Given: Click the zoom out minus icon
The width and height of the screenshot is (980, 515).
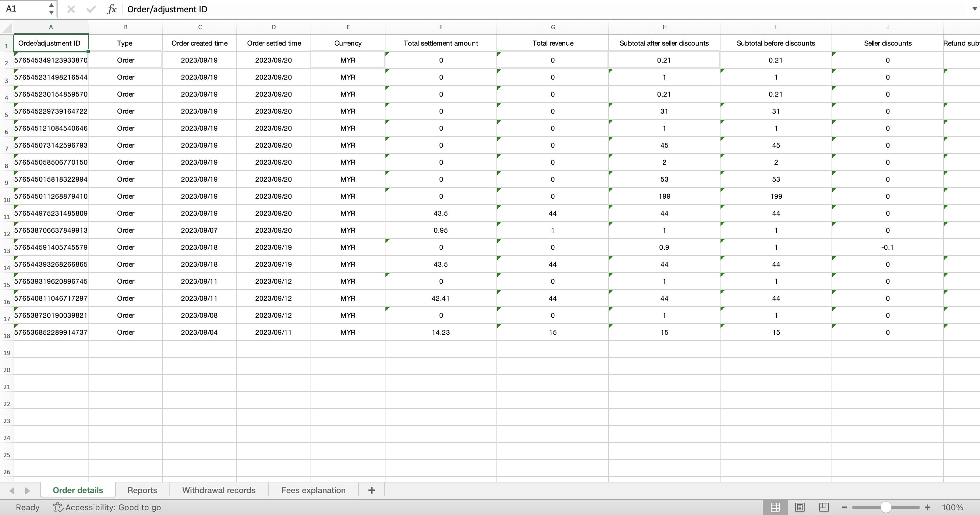Looking at the screenshot, I should tap(844, 507).
